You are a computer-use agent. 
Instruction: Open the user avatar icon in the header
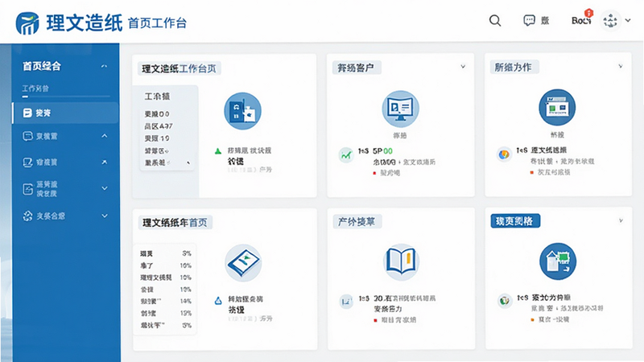610,21
